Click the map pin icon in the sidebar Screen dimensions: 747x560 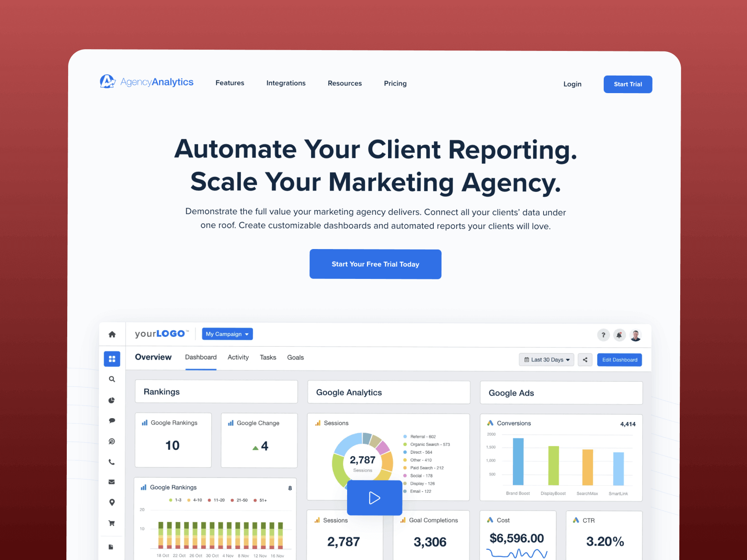112,502
